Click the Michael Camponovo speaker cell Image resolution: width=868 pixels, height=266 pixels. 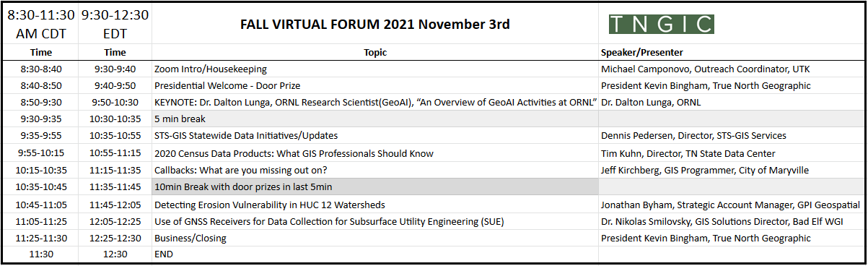point(732,69)
